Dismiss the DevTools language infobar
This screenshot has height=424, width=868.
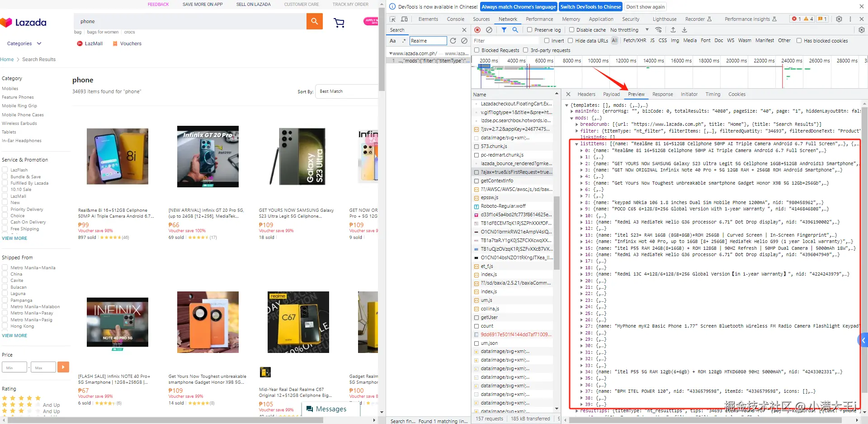tap(862, 6)
